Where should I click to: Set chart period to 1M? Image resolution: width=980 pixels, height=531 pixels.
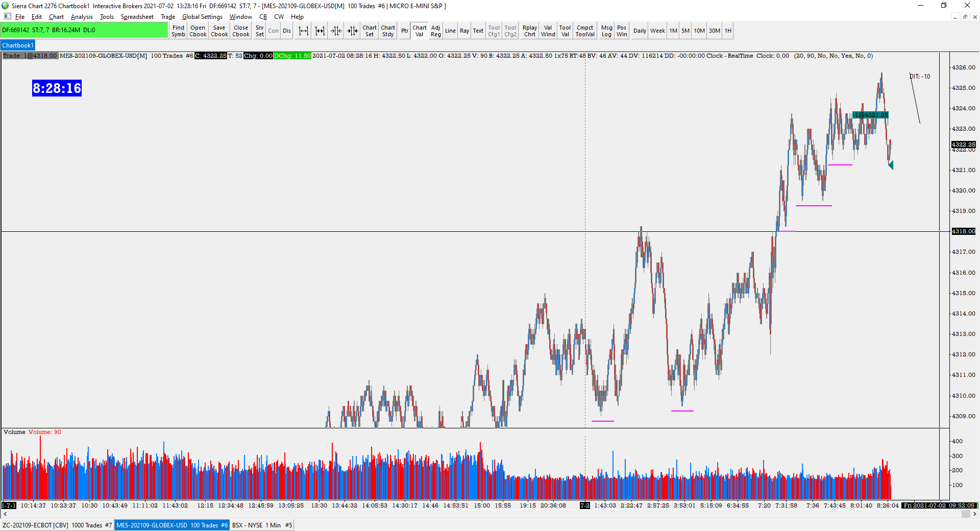674,31
